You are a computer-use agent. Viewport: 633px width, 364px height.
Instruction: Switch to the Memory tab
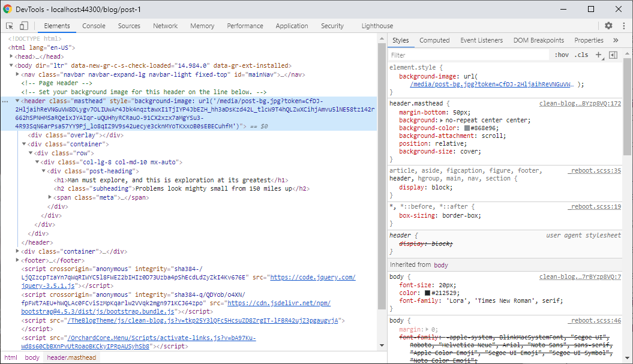(202, 26)
